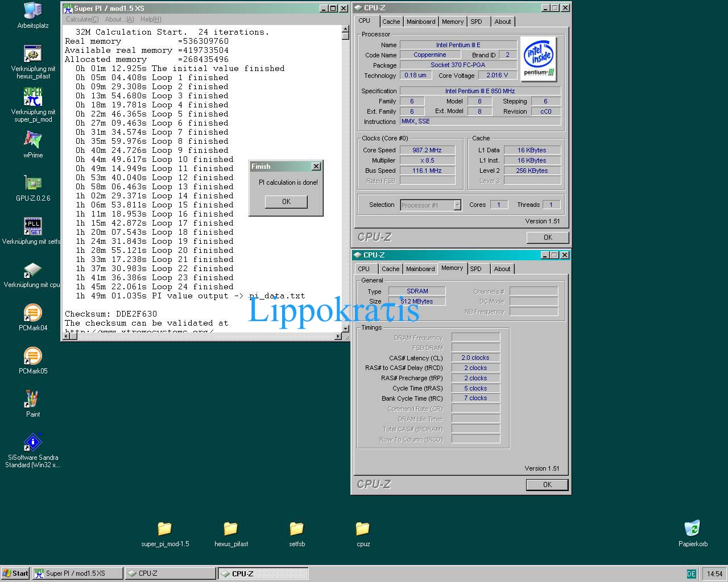Switch to second CPU-Z taskbar button
The image size is (728, 582).
point(263,573)
